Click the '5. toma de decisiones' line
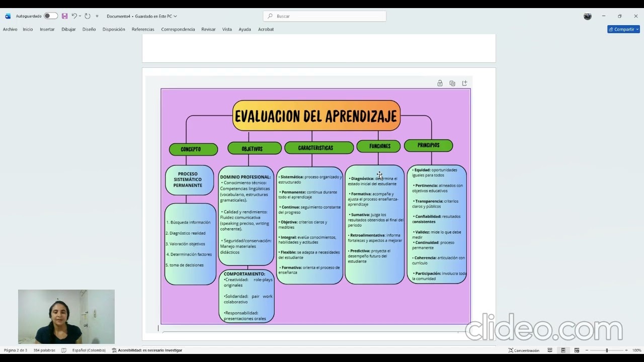 (185, 265)
